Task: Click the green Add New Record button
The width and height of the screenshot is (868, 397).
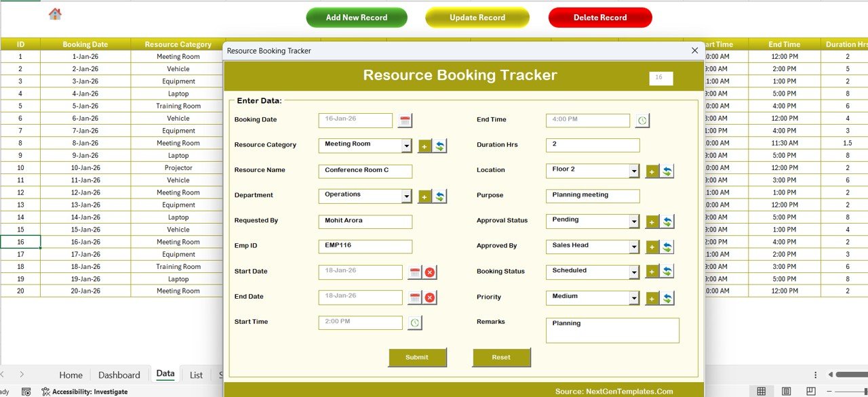Action: [x=357, y=18]
